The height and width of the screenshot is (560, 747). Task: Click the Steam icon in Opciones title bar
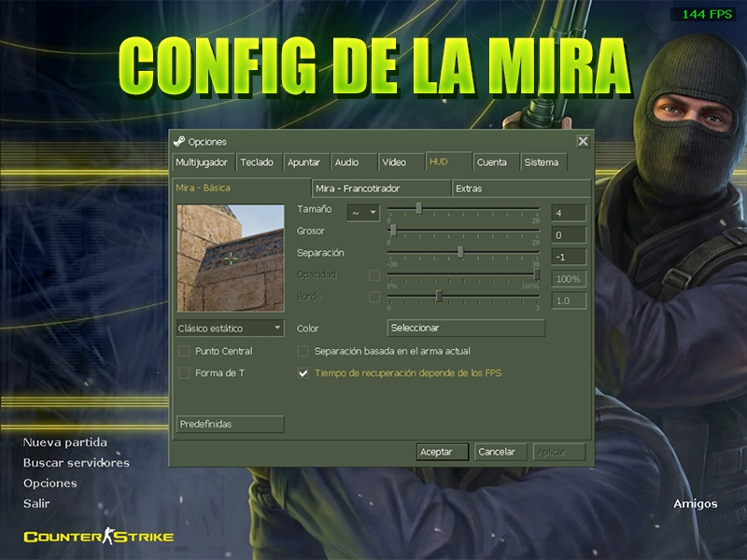pos(179,141)
